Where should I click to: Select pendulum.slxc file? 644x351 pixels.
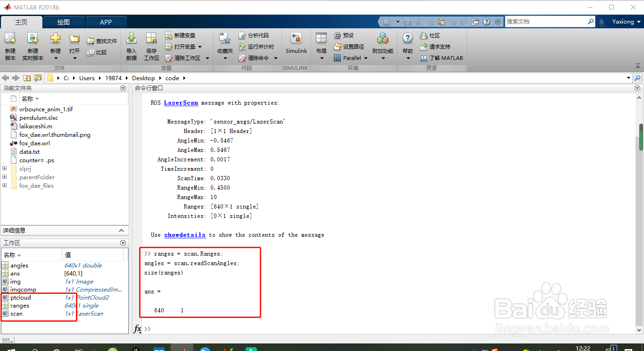(40, 117)
